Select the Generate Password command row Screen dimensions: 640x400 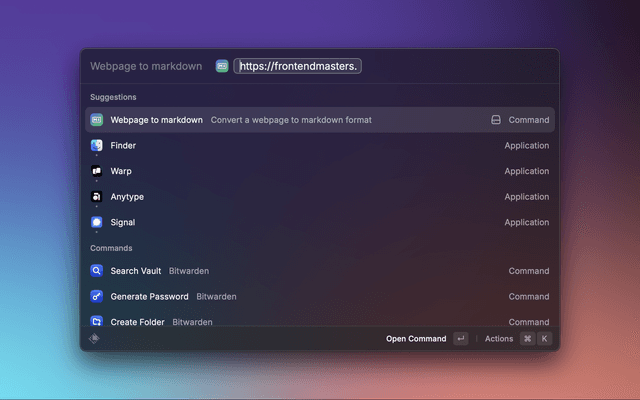pos(320,297)
